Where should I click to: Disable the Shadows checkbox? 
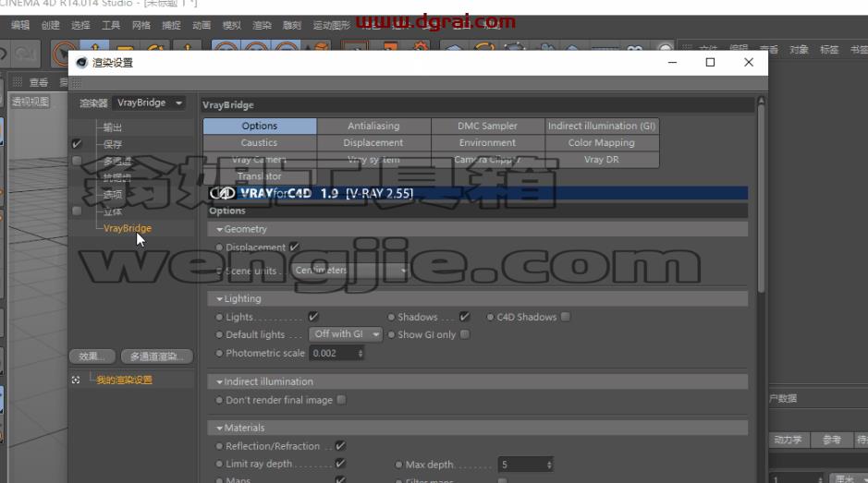pyautogui.click(x=464, y=317)
